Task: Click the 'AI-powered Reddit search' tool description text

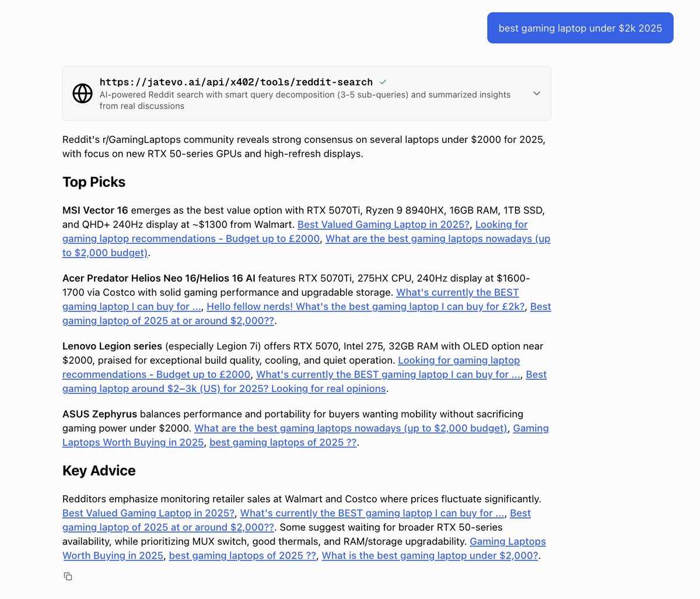Action: tap(304, 100)
